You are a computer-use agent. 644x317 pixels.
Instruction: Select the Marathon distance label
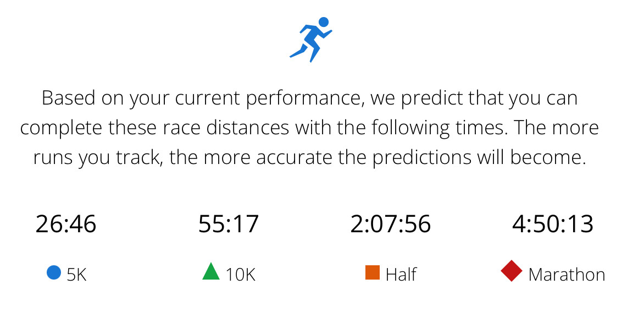(567, 274)
